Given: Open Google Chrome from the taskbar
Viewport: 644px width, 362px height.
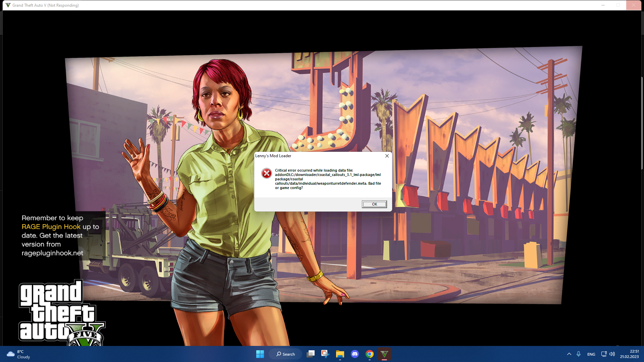Looking at the screenshot, I should point(370,354).
